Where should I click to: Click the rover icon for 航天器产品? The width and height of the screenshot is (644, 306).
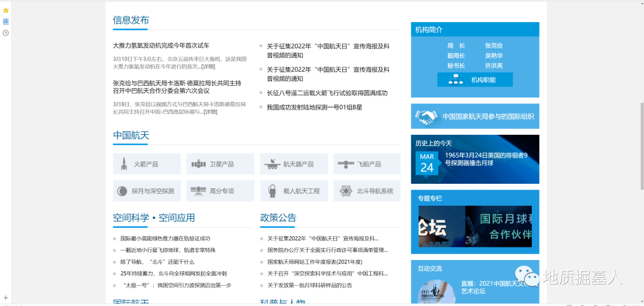(271, 164)
